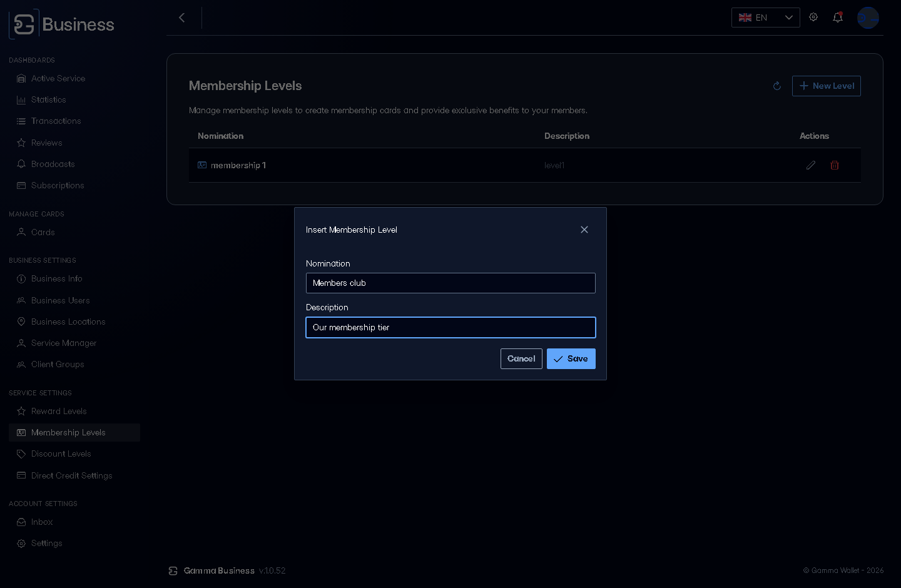Click the membership card icon beside membership 1
The height and width of the screenshot is (588, 901).
pyautogui.click(x=202, y=165)
